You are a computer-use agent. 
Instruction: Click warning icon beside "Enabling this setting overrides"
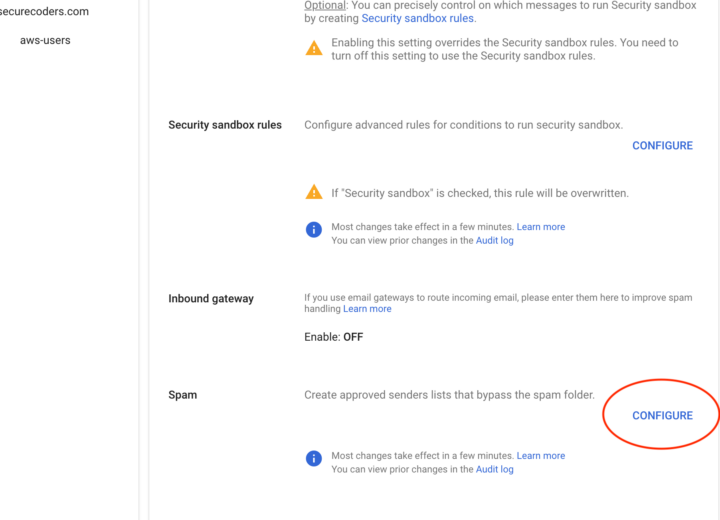314,49
